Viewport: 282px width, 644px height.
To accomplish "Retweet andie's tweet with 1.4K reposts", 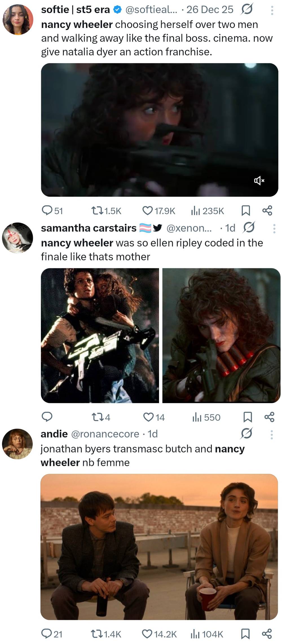I will coord(106,634).
